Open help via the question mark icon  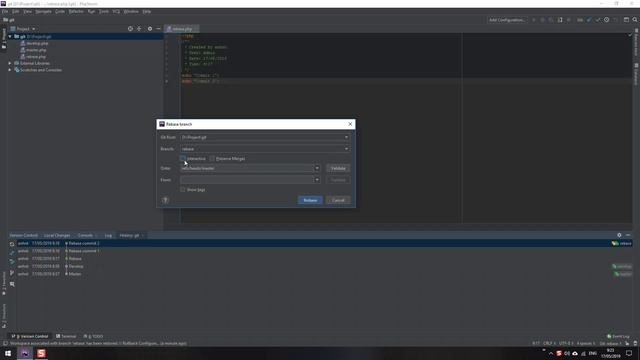pyautogui.click(x=165, y=200)
